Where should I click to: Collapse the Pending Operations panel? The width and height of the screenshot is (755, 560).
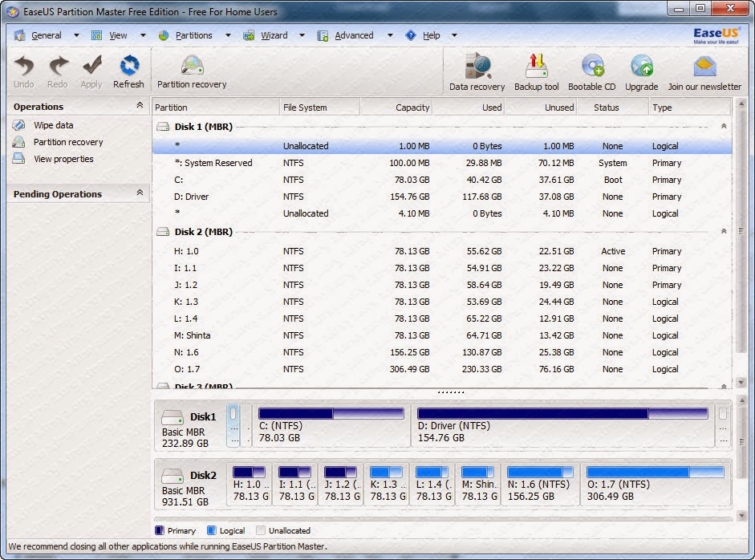pos(140,193)
